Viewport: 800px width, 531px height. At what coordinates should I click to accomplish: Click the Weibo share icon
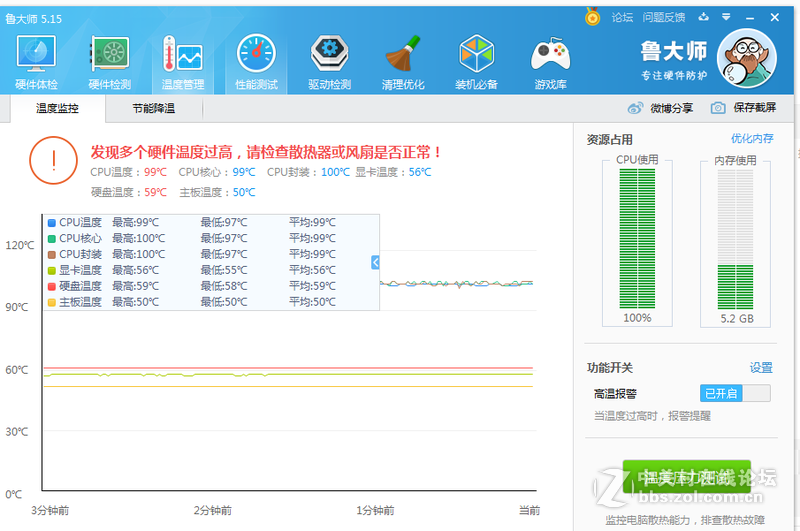pyautogui.click(x=635, y=108)
